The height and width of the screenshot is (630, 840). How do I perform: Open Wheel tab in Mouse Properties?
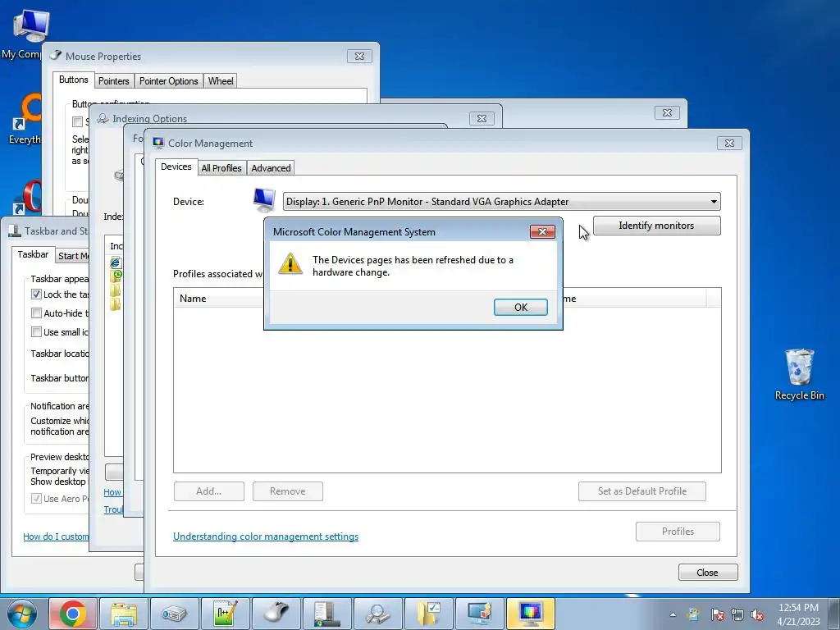point(220,81)
